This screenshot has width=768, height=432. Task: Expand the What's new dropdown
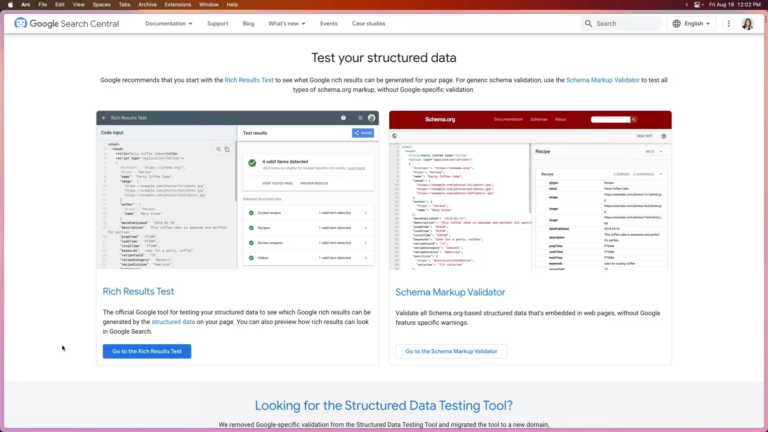pos(287,24)
